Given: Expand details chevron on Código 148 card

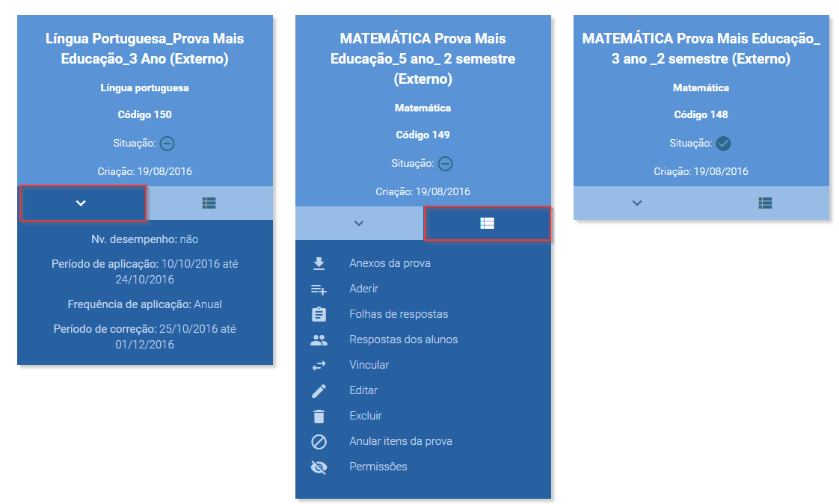Looking at the screenshot, I should click(x=637, y=203).
